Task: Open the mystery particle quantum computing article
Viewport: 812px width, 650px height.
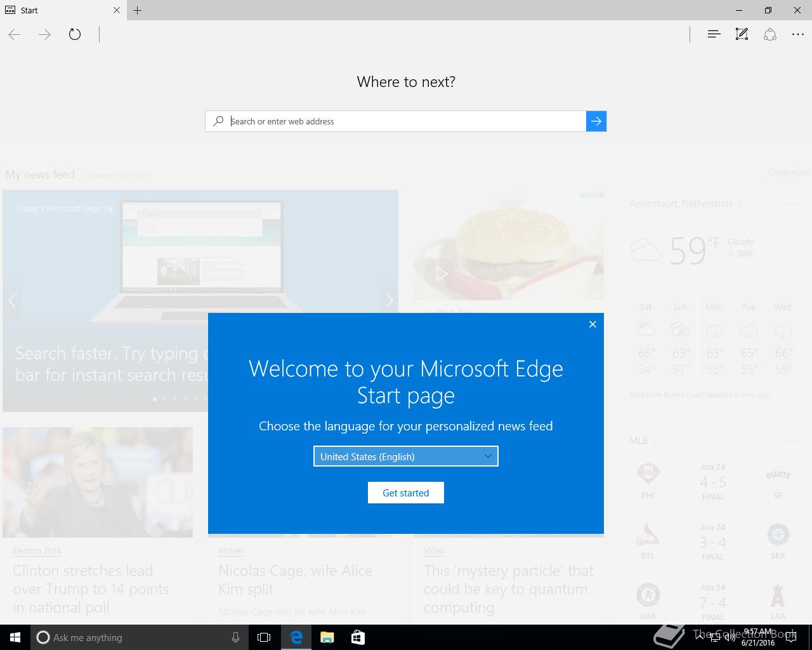Action: [509, 589]
